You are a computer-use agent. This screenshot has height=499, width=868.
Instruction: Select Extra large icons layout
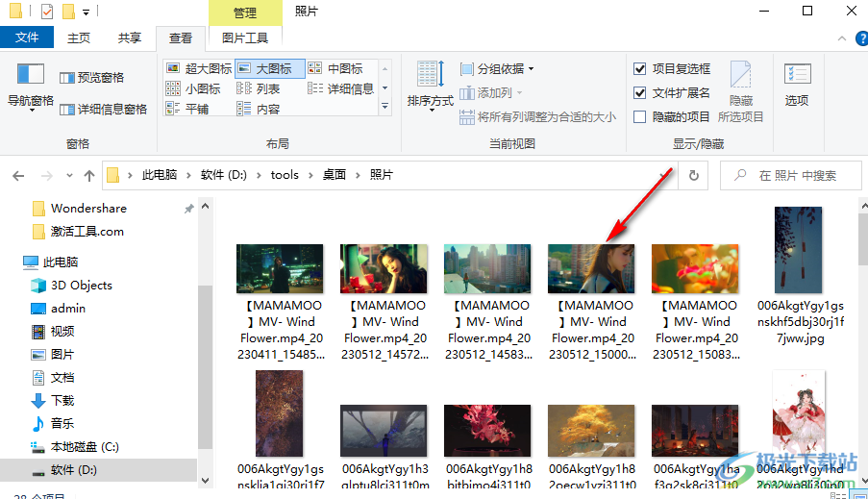click(x=199, y=68)
